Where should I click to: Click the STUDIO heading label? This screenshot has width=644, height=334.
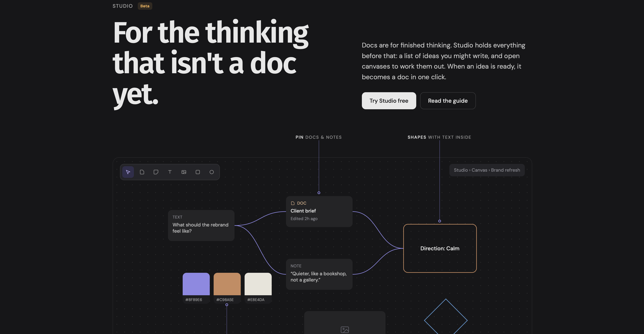tap(122, 6)
